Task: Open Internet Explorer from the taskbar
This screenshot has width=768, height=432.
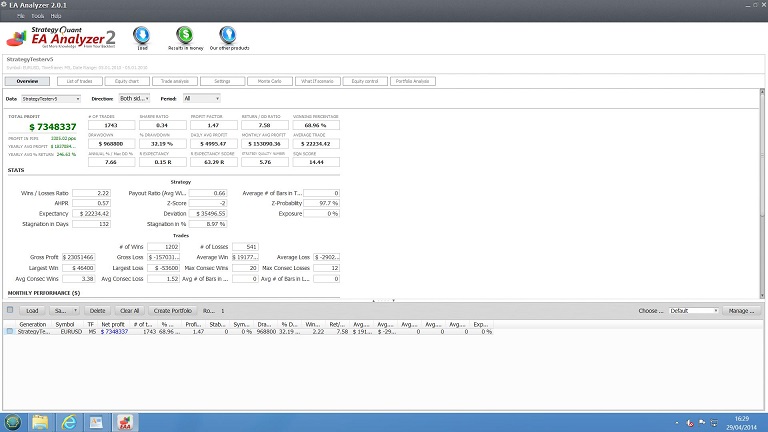Action: pos(70,421)
